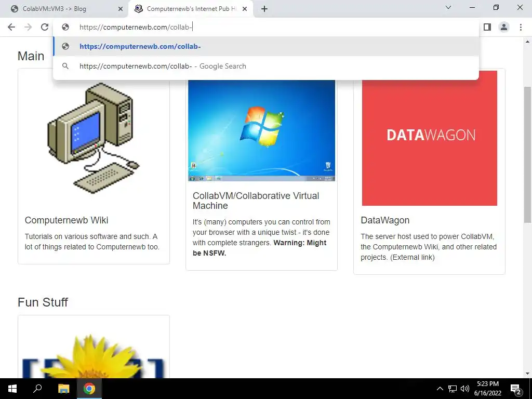Screen dimensions: 532x399
Task: Open CollabVM/Collaborative Virtual Machine link
Action: tap(256, 201)
